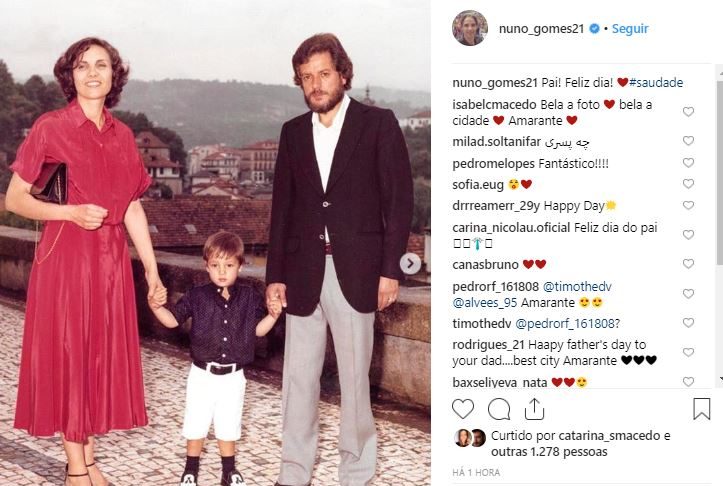The image size is (723, 486).
Task: Save the post with the bookmark icon
Action: (x=701, y=409)
